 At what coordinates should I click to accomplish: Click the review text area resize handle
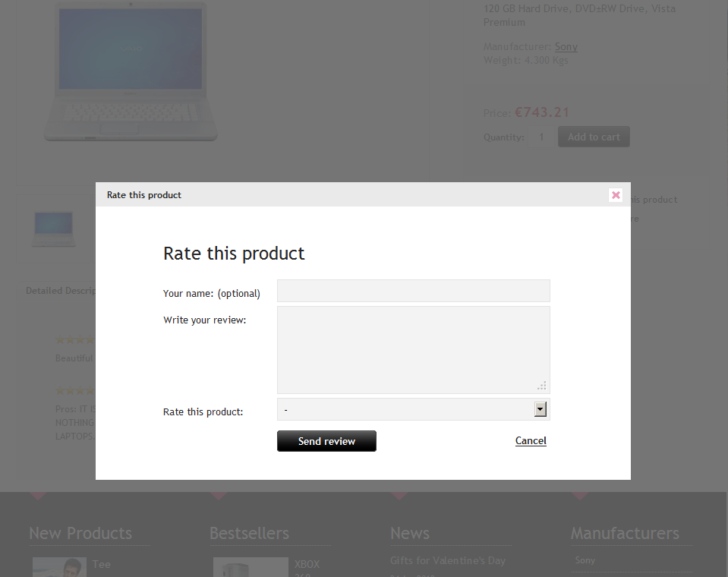542,386
